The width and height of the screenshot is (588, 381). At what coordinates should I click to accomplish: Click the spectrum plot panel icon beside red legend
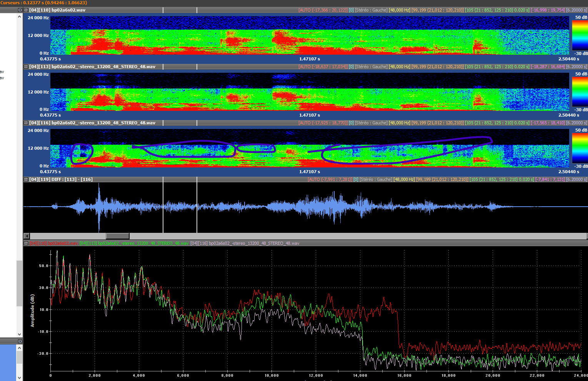[x=26, y=243]
